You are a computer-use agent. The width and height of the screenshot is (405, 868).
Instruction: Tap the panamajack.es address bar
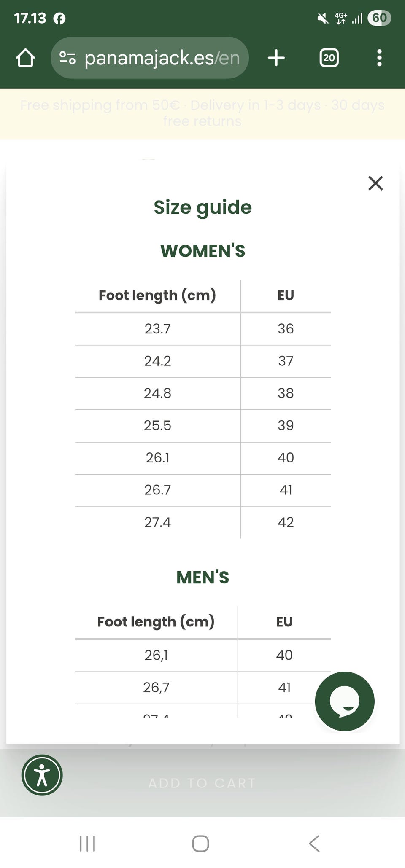(162, 58)
